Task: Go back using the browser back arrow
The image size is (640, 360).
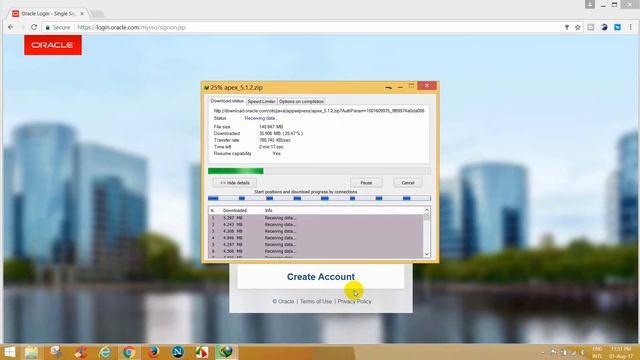Action: pyautogui.click(x=11, y=27)
